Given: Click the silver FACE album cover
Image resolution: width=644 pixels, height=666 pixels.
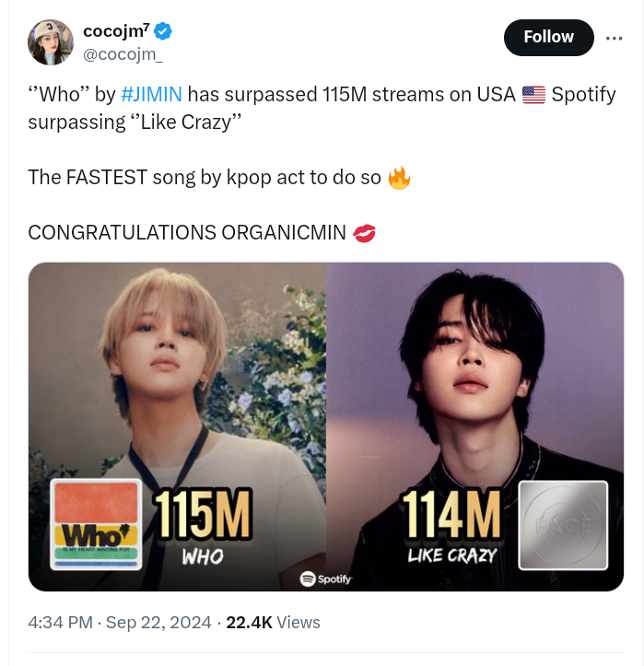Looking at the screenshot, I should point(563,525).
